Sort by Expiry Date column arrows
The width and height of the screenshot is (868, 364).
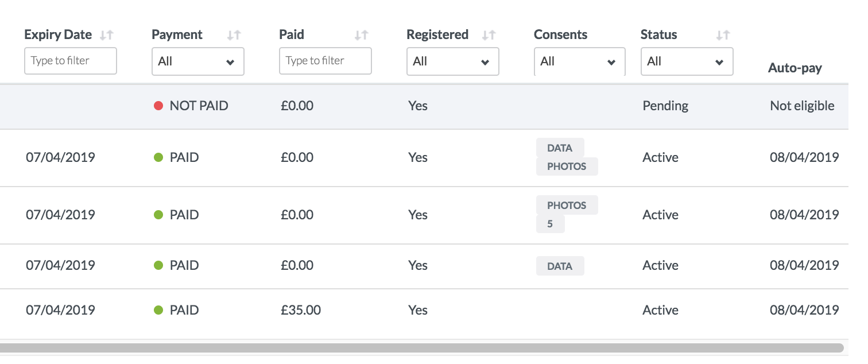click(x=106, y=35)
